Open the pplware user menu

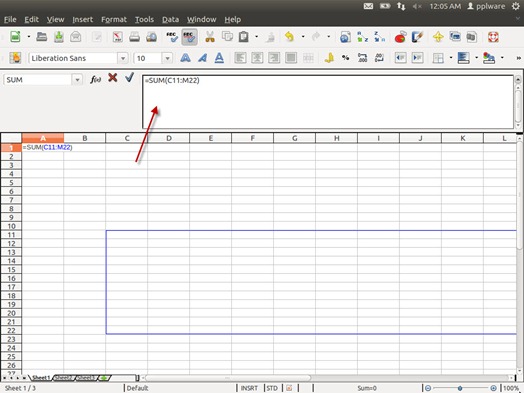pos(486,6)
